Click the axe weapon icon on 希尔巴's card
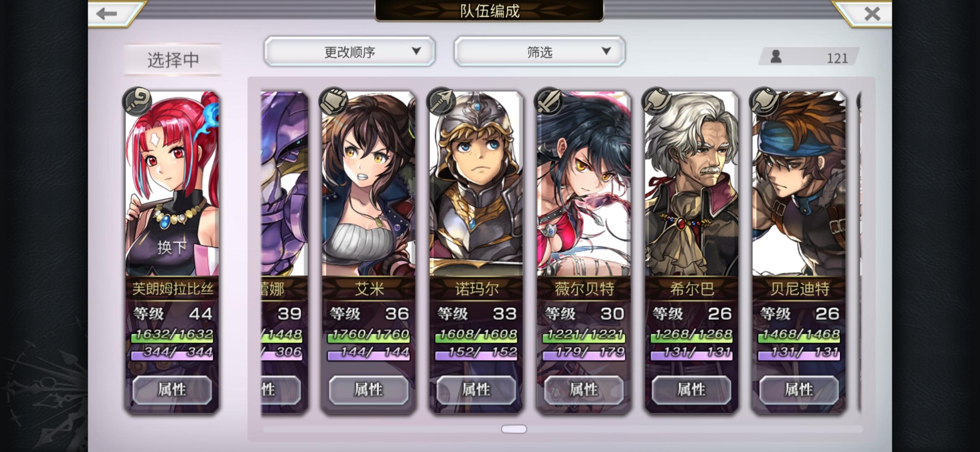This screenshot has height=452, width=980. (657, 101)
